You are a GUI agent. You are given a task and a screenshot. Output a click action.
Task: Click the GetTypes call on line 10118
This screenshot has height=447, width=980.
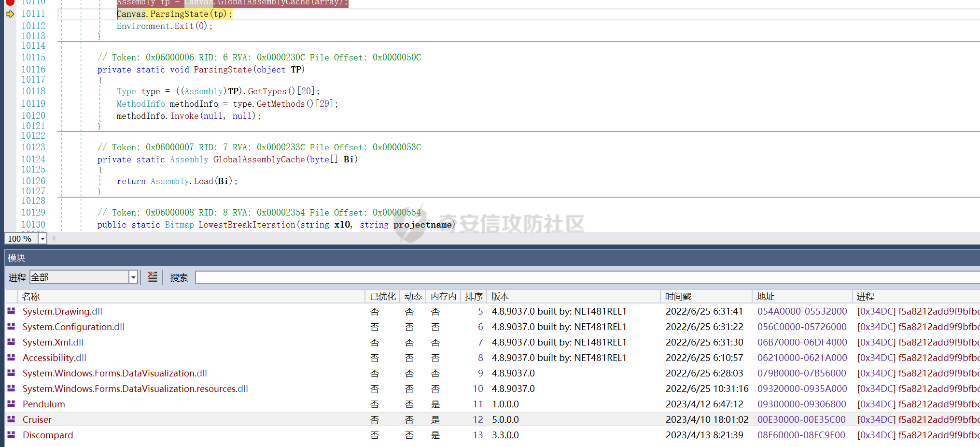tap(267, 91)
